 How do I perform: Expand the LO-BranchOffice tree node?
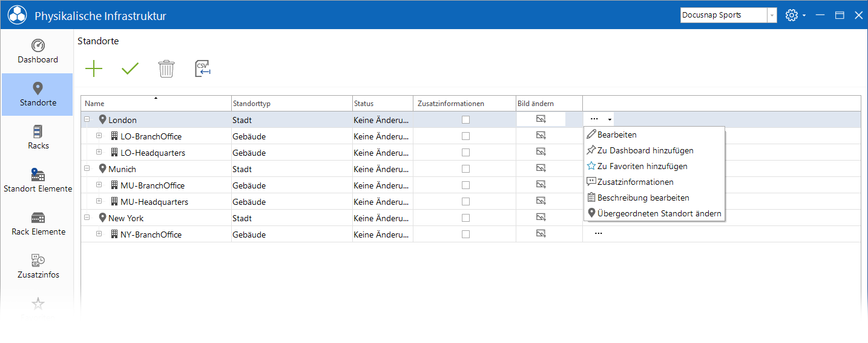99,136
